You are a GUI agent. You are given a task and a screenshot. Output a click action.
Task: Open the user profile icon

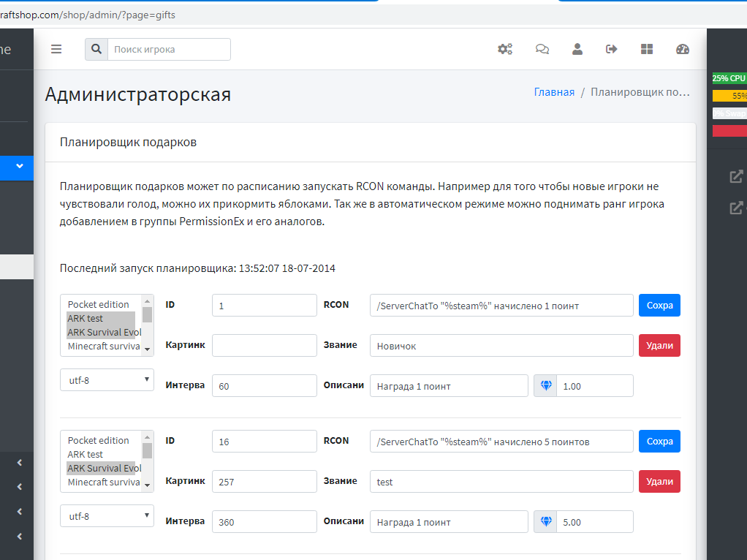(x=577, y=49)
